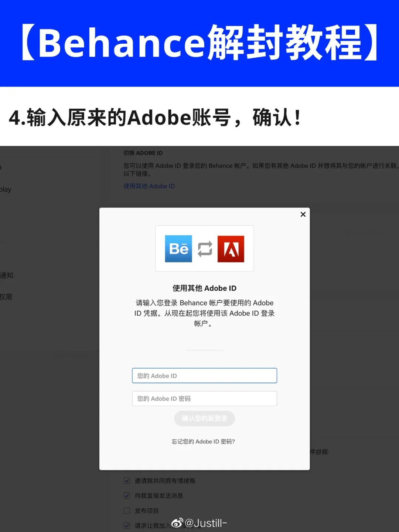Open the 权限 sidebar section
The height and width of the screenshot is (532, 399).
tap(6, 297)
